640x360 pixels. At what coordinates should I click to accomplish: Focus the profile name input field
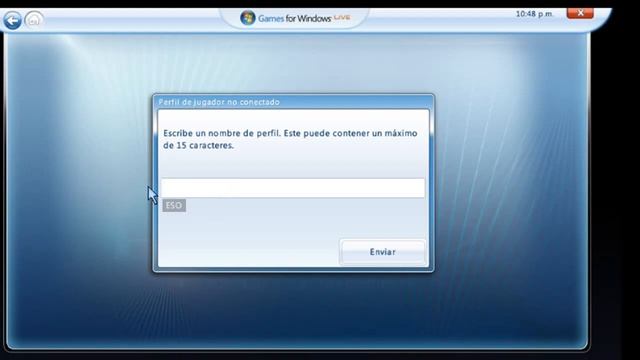[293, 188]
